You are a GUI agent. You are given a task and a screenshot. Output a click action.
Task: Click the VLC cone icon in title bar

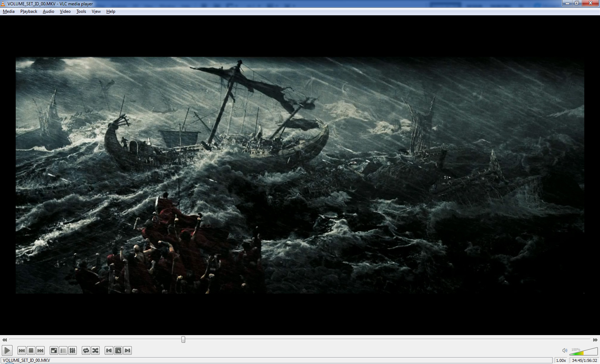coord(3,4)
